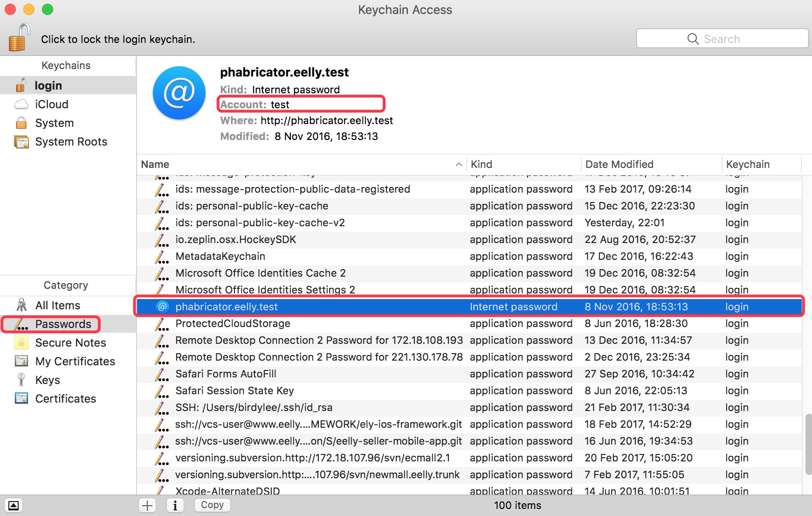Click password icon for Safari Forms AutoFill row
The width and height of the screenshot is (812, 516).
click(162, 374)
